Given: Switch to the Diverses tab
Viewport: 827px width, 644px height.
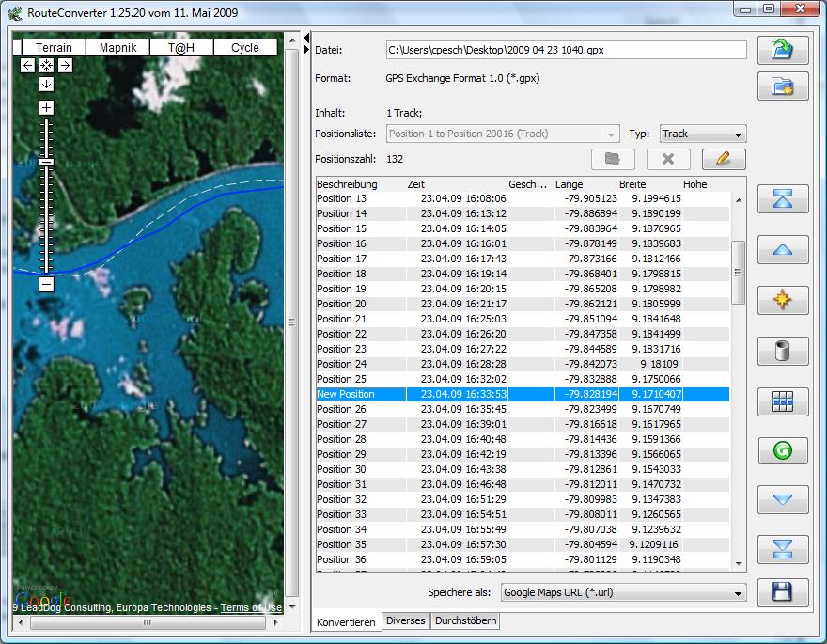Looking at the screenshot, I should (406, 621).
